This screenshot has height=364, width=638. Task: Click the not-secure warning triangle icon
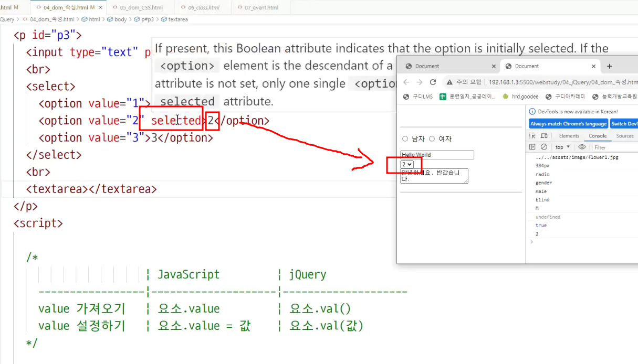click(x=449, y=82)
